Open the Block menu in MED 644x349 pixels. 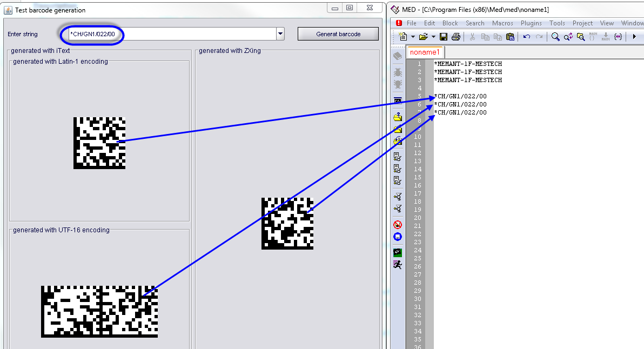tap(450, 23)
